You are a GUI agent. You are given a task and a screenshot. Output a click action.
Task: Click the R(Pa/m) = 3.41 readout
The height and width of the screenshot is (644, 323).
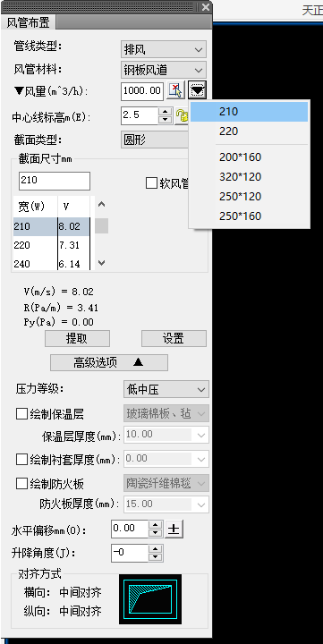61,307
